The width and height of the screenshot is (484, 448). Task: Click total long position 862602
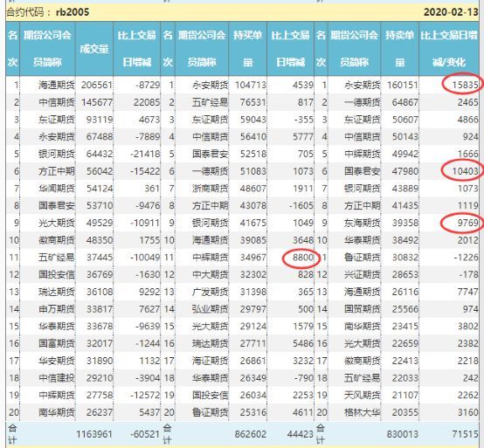point(251,434)
